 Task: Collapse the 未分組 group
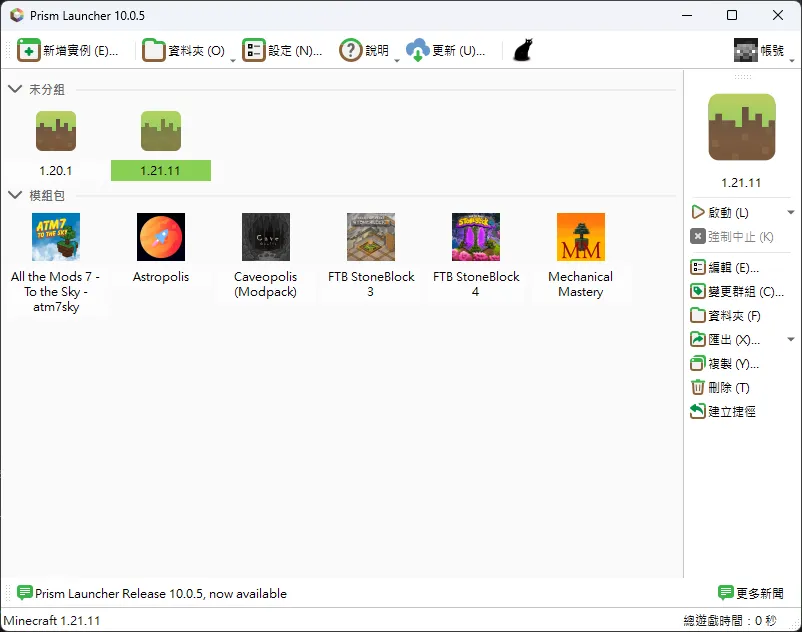[15, 89]
